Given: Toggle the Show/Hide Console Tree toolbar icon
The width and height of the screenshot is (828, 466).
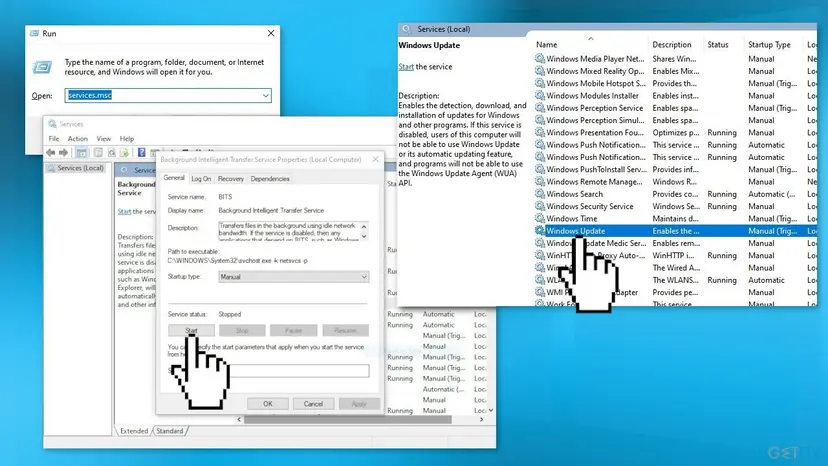Looking at the screenshot, I should pos(81,153).
